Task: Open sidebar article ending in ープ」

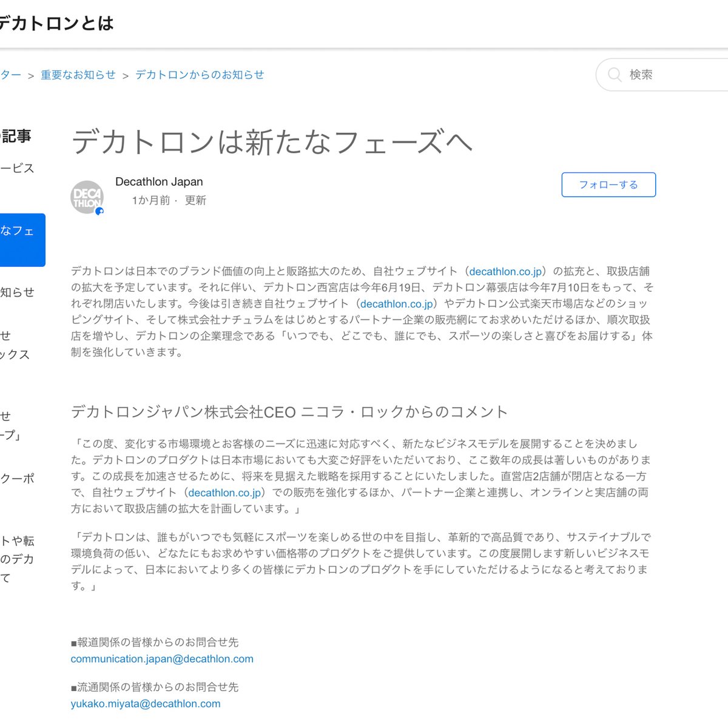Action: (10, 425)
